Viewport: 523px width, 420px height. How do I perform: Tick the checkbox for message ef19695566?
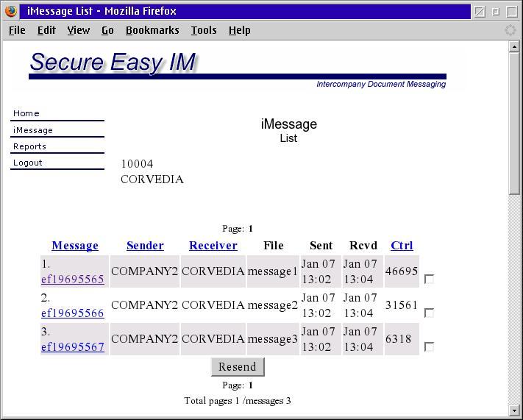pos(429,313)
